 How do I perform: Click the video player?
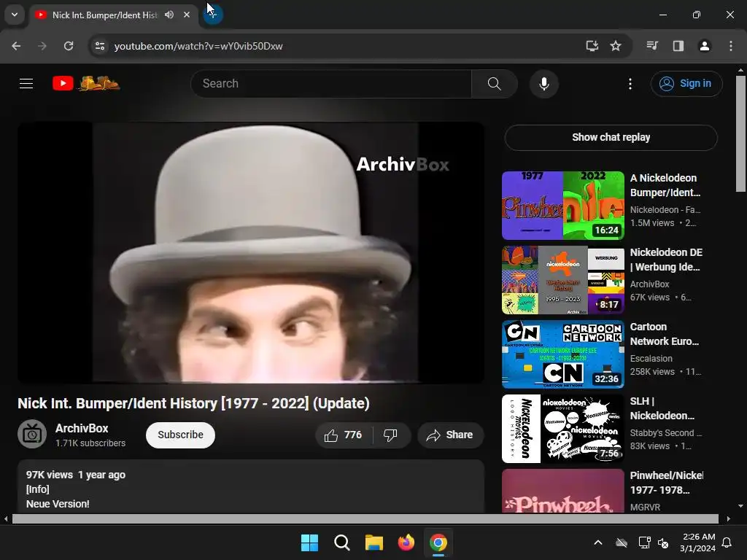pyautogui.click(x=251, y=253)
